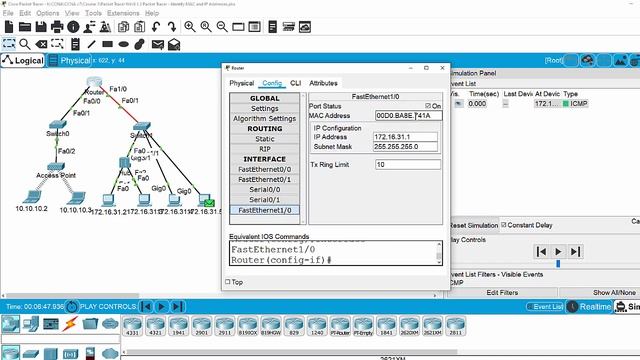Click the Copy icon in toolbar

(x=123, y=27)
